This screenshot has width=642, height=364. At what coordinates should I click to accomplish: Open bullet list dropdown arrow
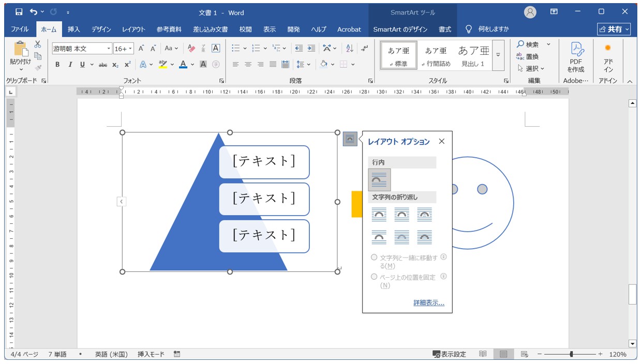(245, 48)
